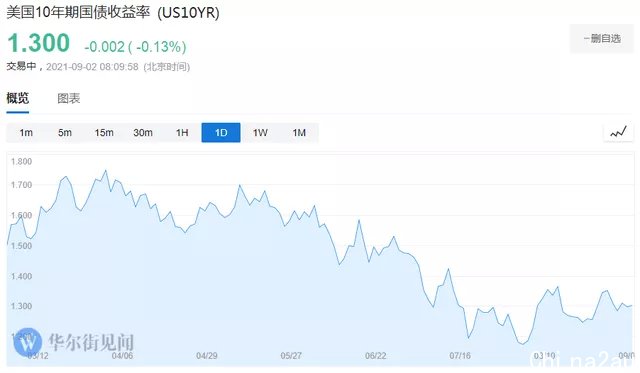Click the 1.300 current yield value

point(39,43)
